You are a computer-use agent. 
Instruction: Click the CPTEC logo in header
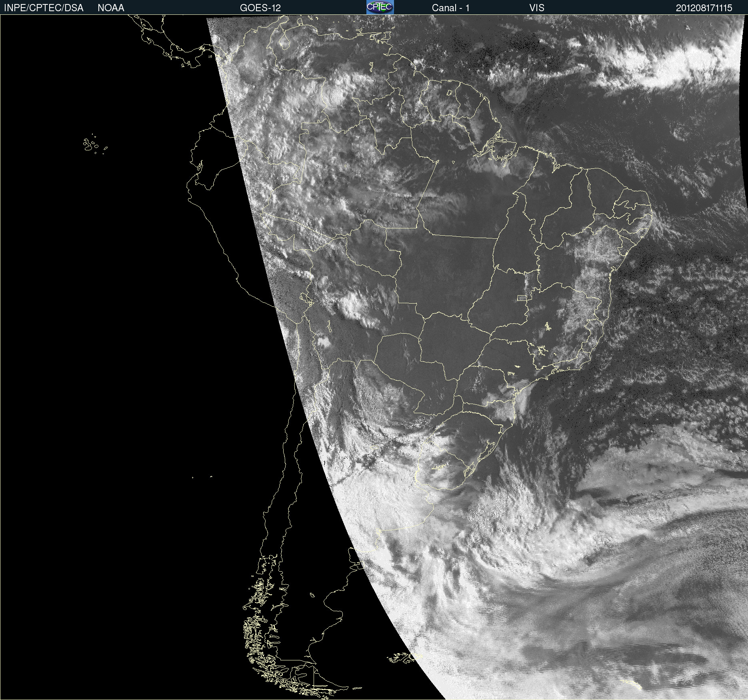[380, 7]
